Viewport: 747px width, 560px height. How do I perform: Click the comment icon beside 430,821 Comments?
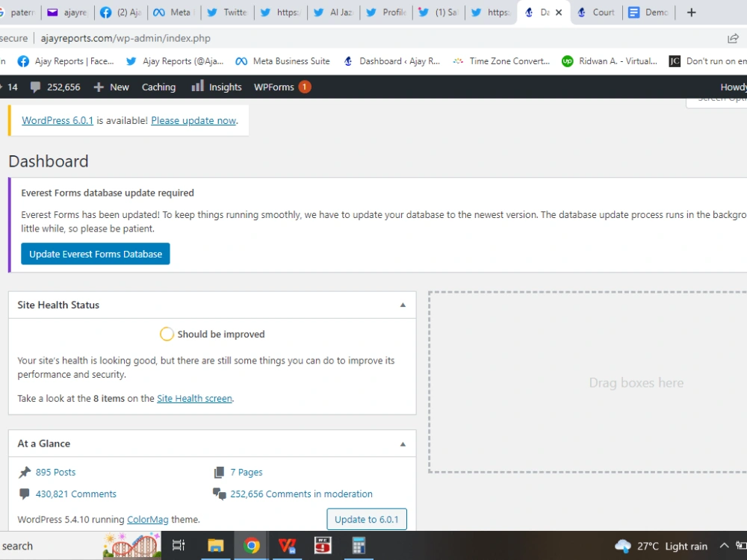pos(25,494)
